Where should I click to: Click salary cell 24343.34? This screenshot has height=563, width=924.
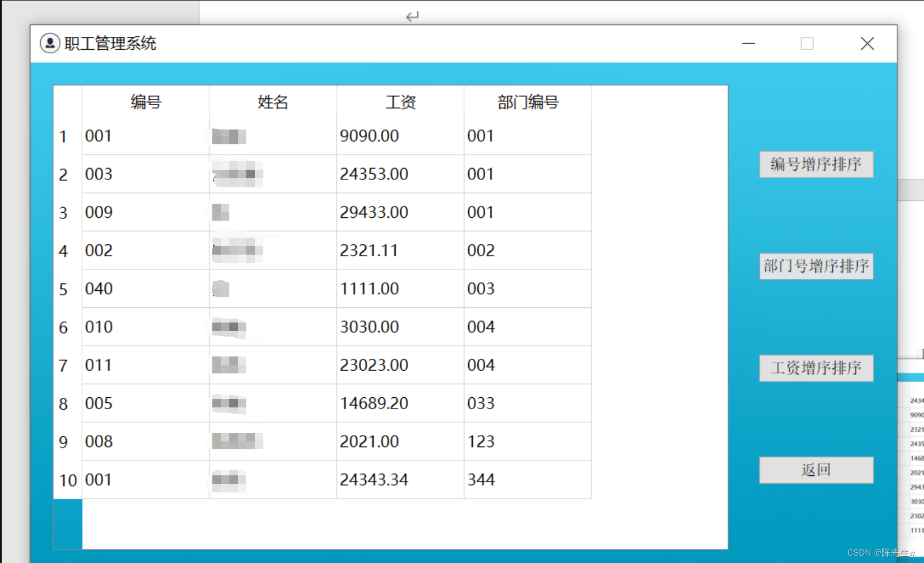pos(400,480)
